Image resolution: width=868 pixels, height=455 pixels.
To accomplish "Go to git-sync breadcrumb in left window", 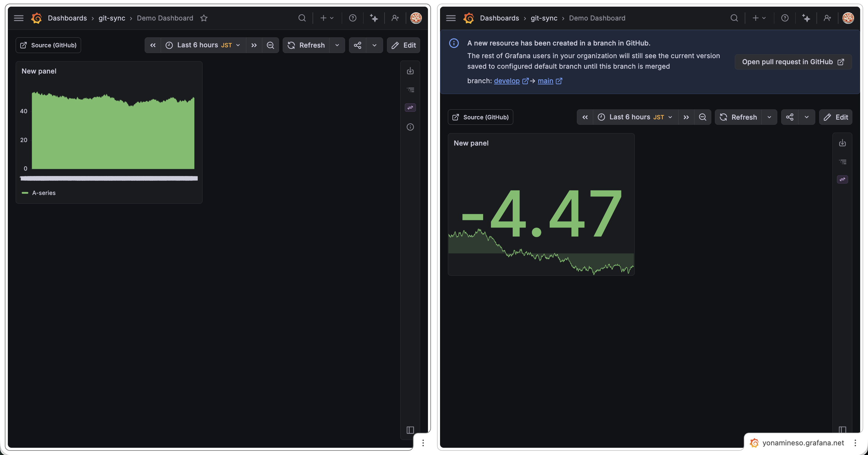I will pyautogui.click(x=112, y=18).
